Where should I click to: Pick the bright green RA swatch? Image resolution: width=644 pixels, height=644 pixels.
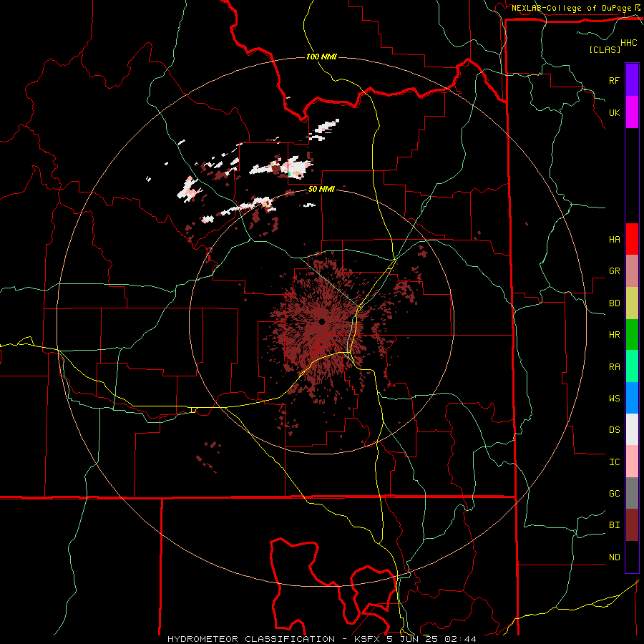(632, 366)
